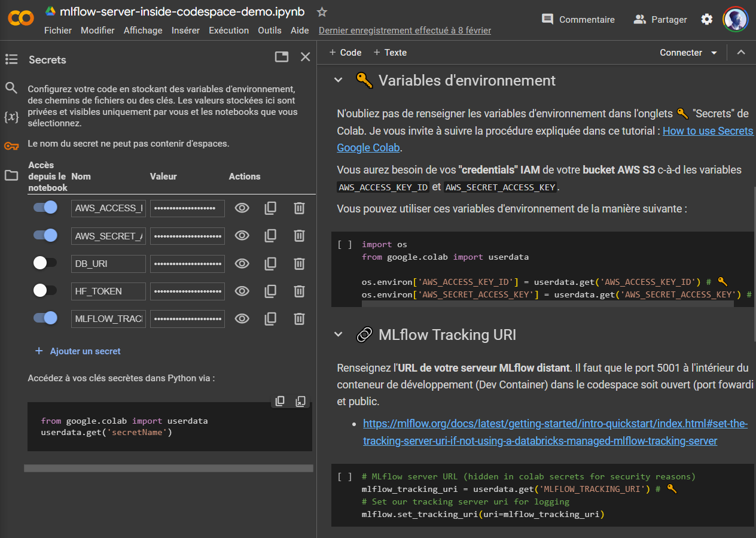The image size is (756, 538).
Task: Click the Google Drive icon beside the notebook title
Action: 50,12
